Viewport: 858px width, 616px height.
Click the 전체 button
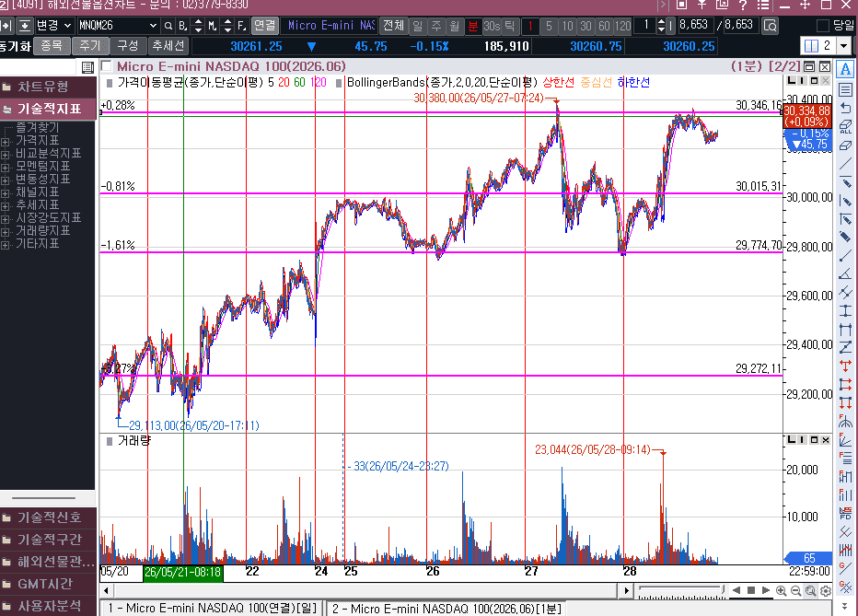click(x=393, y=26)
